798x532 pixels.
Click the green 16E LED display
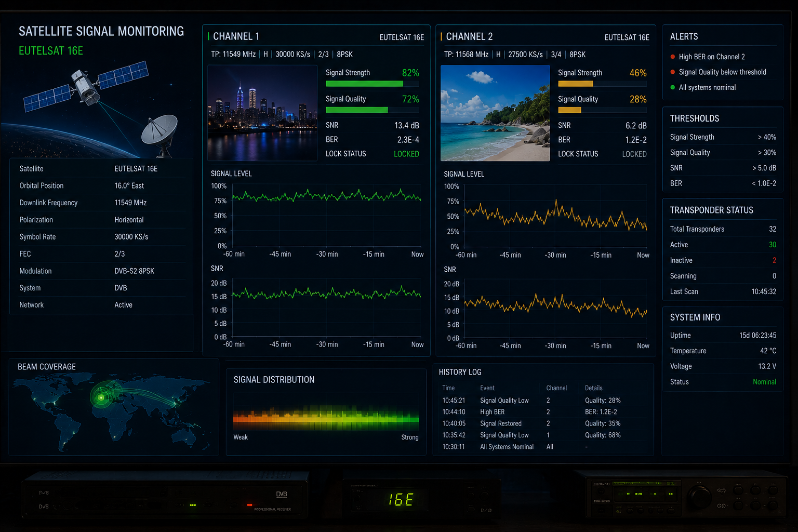pyautogui.click(x=401, y=500)
